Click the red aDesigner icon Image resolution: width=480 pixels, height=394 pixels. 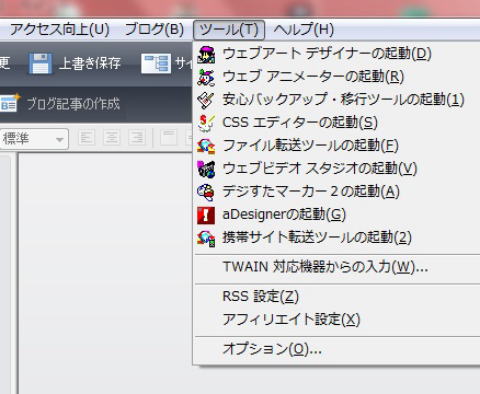[206, 215]
